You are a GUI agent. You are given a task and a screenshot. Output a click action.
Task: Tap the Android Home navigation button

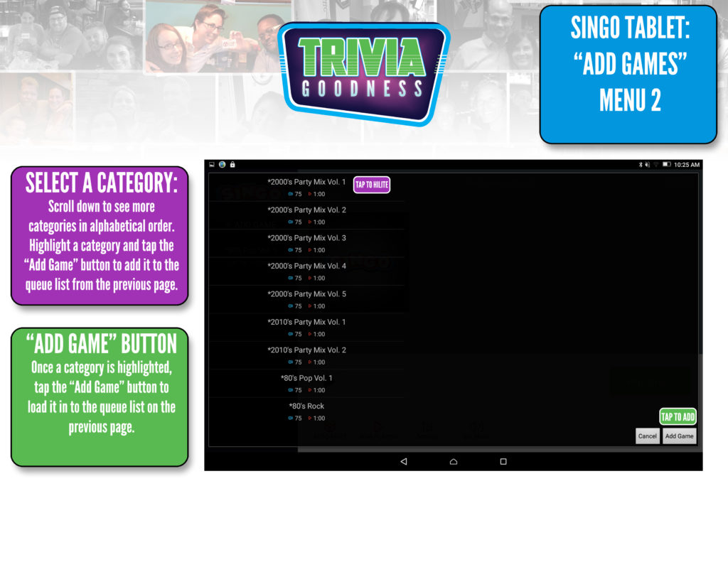[x=454, y=461]
